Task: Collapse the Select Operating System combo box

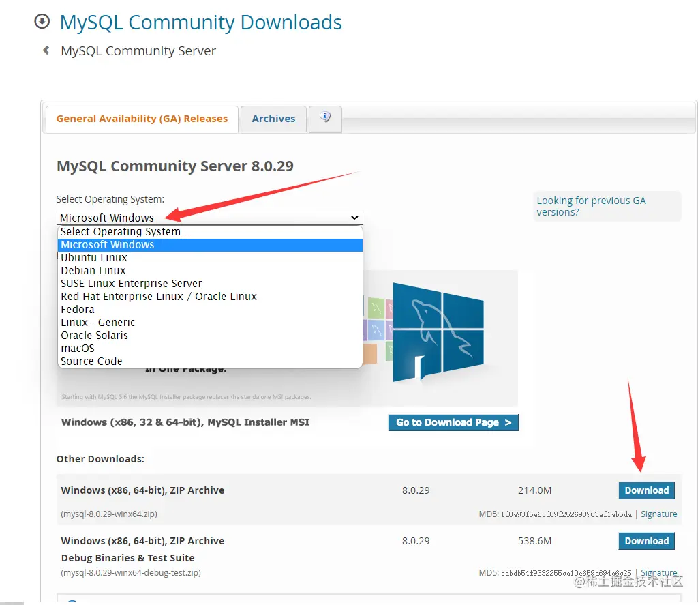Action: click(x=210, y=218)
